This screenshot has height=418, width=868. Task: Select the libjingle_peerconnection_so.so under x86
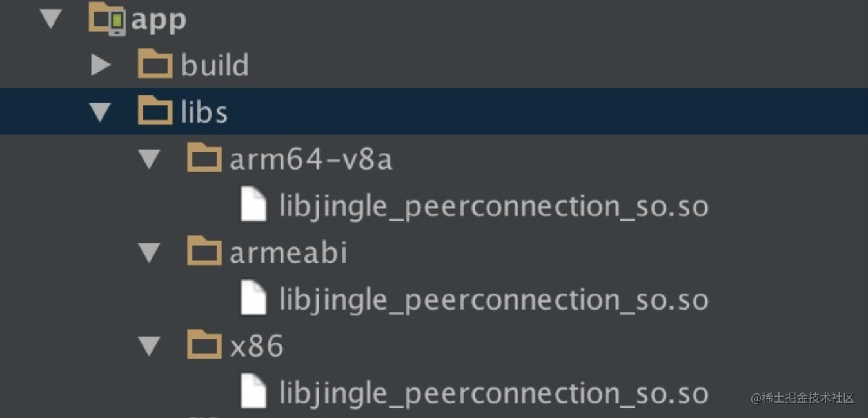(x=493, y=392)
